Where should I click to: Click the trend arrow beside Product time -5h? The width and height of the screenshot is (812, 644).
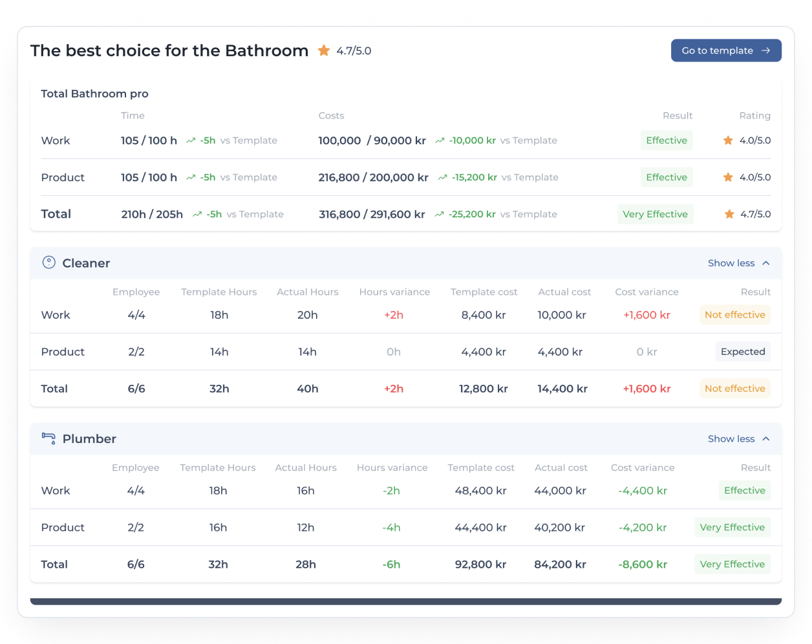point(191,177)
